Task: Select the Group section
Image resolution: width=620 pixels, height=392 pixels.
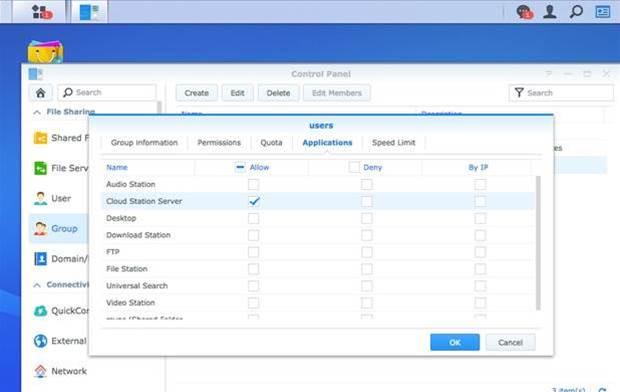Action: pos(59,228)
